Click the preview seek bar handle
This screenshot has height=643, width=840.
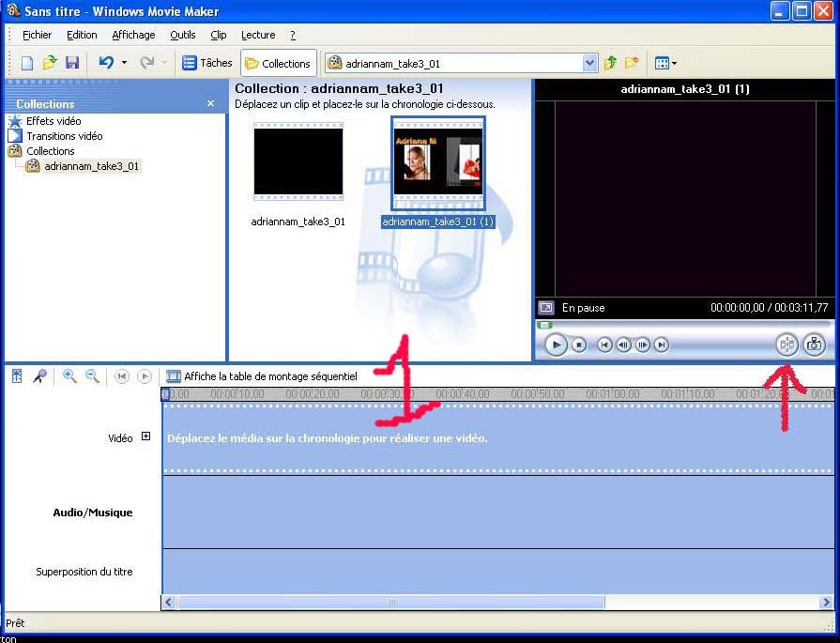544,325
